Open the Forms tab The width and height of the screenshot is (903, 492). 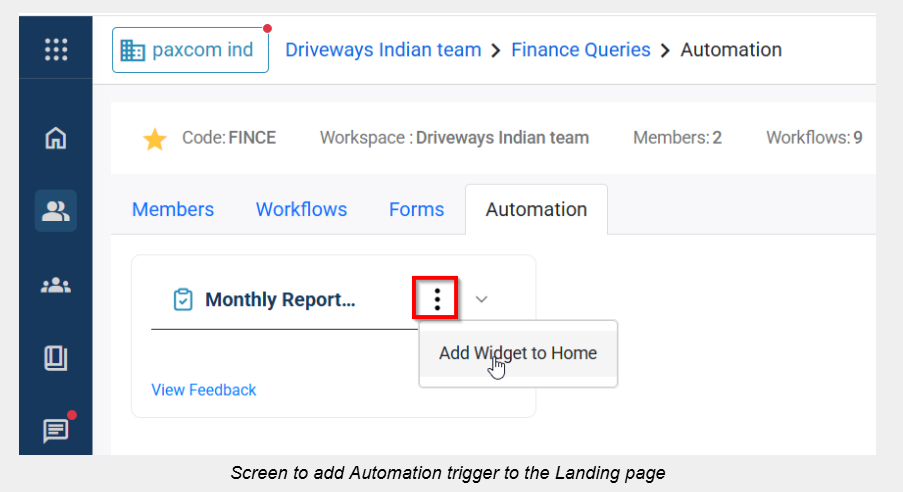[x=416, y=209]
